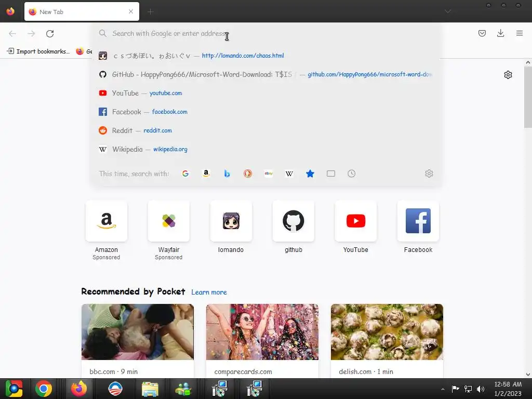The width and height of the screenshot is (532, 399).
Task: Search this time with DuckDuckGo icon
Action: tap(248, 174)
